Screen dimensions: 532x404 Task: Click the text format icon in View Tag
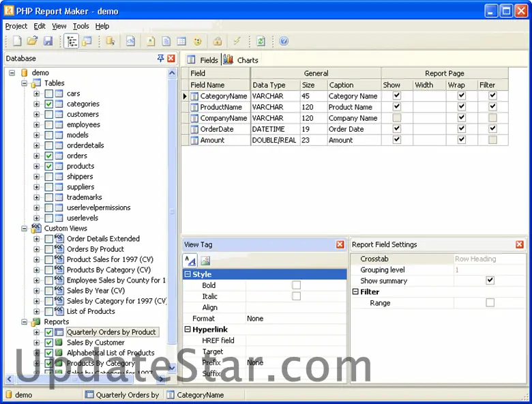click(190, 261)
